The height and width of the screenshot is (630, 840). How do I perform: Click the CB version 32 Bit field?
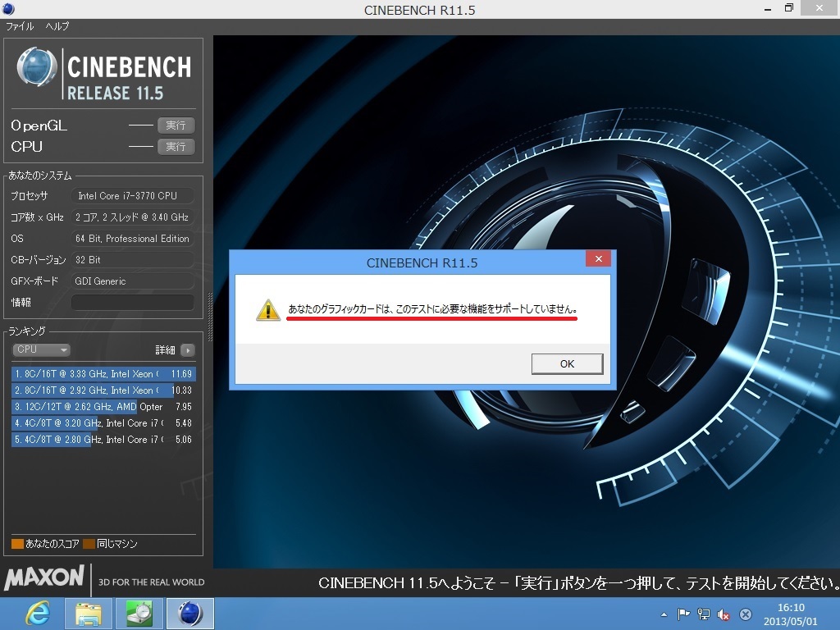pyautogui.click(x=132, y=260)
